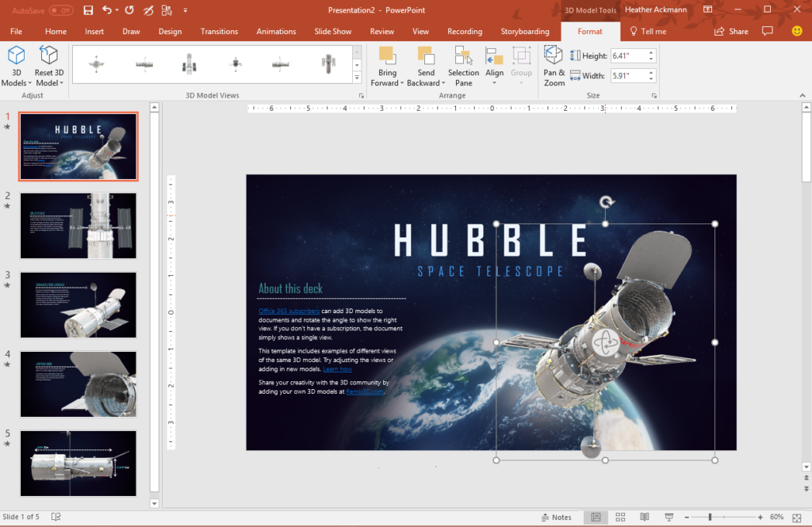The width and height of the screenshot is (812, 527).
Task: Select slide 5 thumbnail
Action: tap(79, 464)
